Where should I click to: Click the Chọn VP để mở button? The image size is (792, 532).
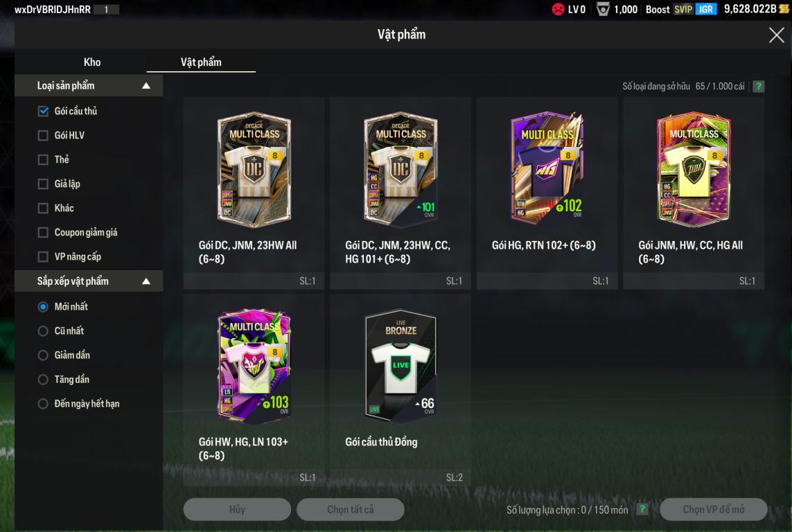(713, 509)
